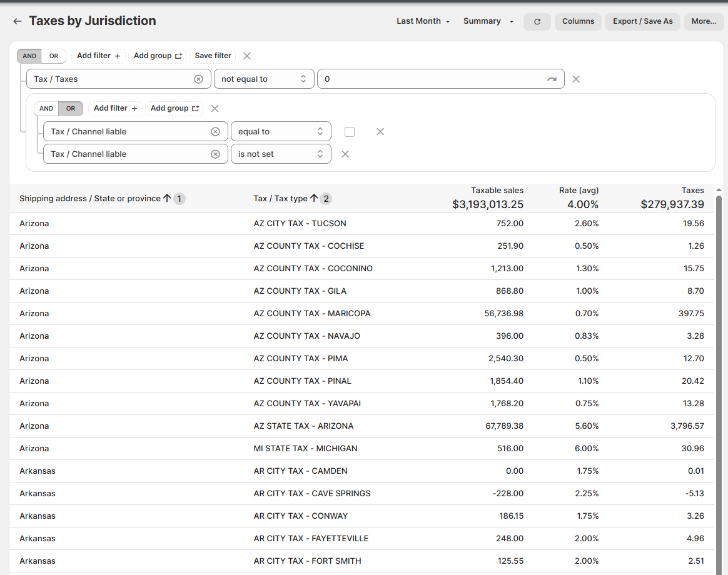This screenshot has width=728, height=575.
Task: Close the top-level filter bar
Action: [246, 56]
